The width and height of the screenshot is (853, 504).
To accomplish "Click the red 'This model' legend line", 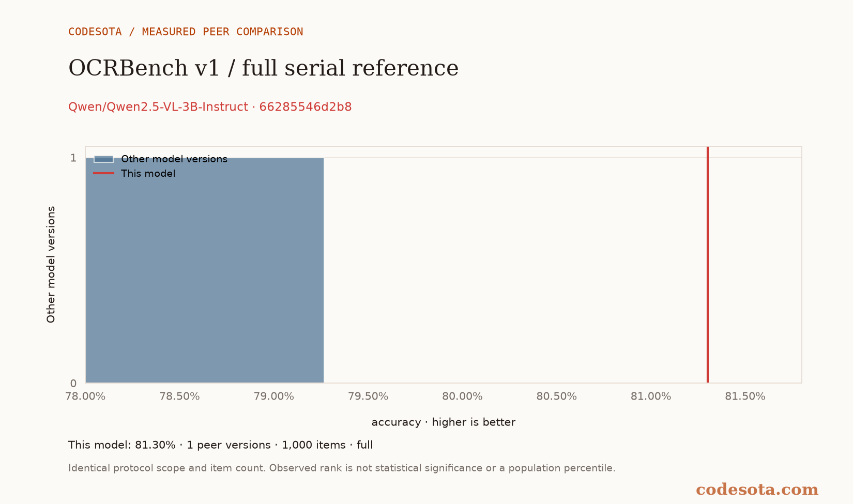I will pyautogui.click(x=103, y=173).
